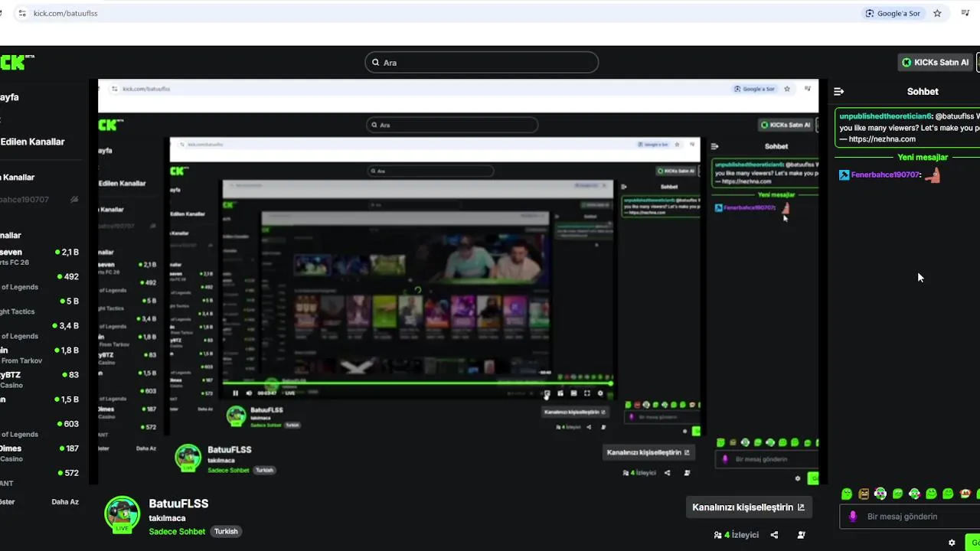Click the Google'a Sor button
Image resolution: width=980 pixels, height=551 pixels.
pos(893,13)
